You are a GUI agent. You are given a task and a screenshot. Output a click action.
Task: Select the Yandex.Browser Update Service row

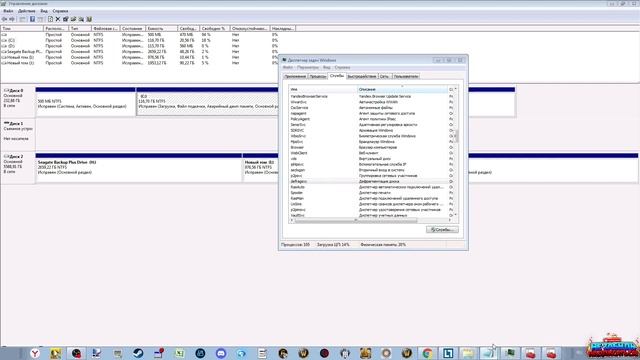tap(371, 96)
